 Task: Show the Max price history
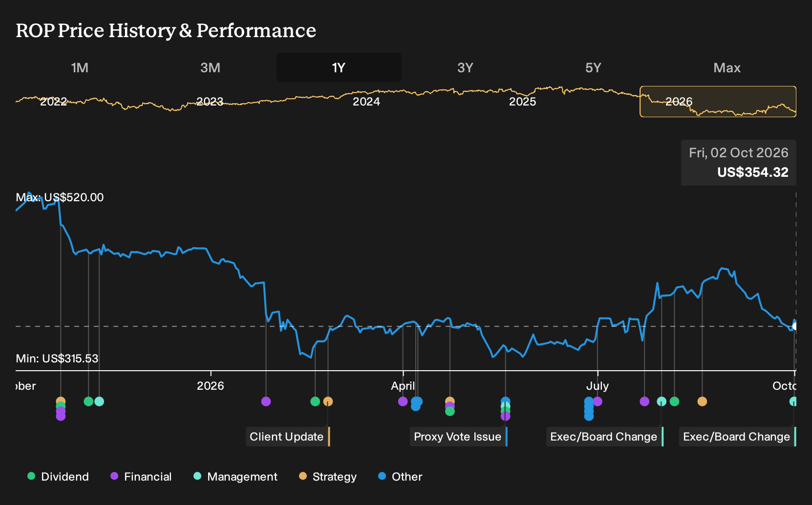point(727,67)
